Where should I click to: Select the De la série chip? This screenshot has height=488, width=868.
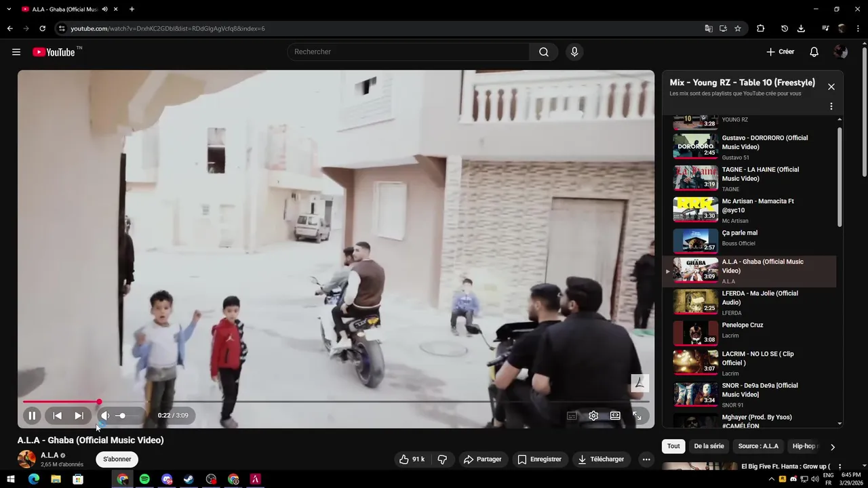coord(709,446)
